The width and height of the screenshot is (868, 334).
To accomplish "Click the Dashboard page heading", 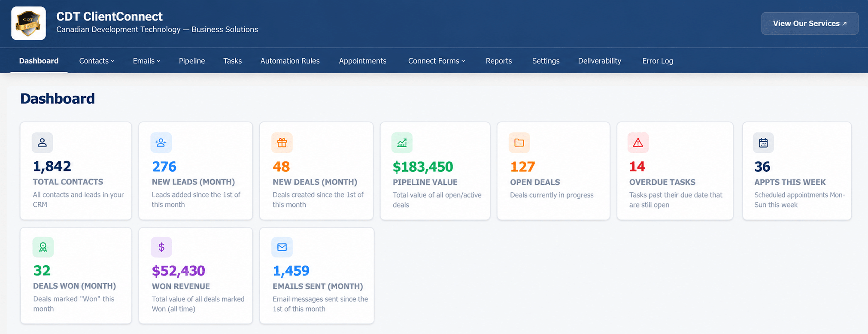I will [x=58, y=99].
